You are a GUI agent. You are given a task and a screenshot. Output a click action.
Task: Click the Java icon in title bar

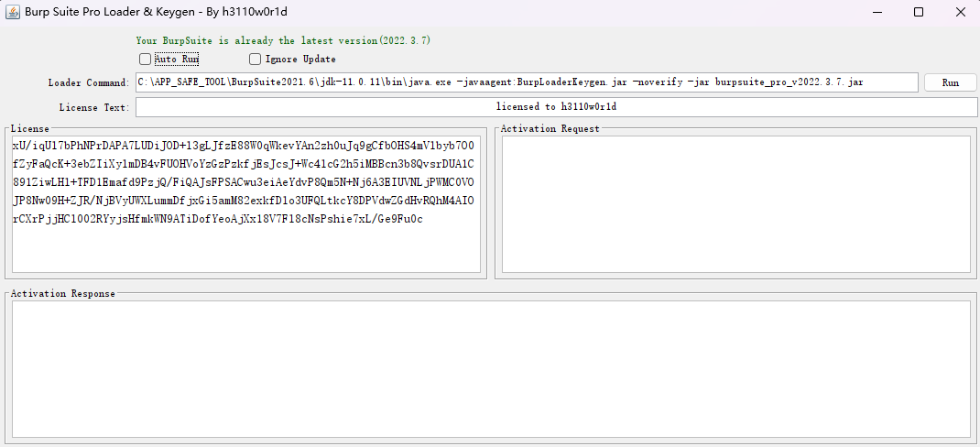[12, 12]
